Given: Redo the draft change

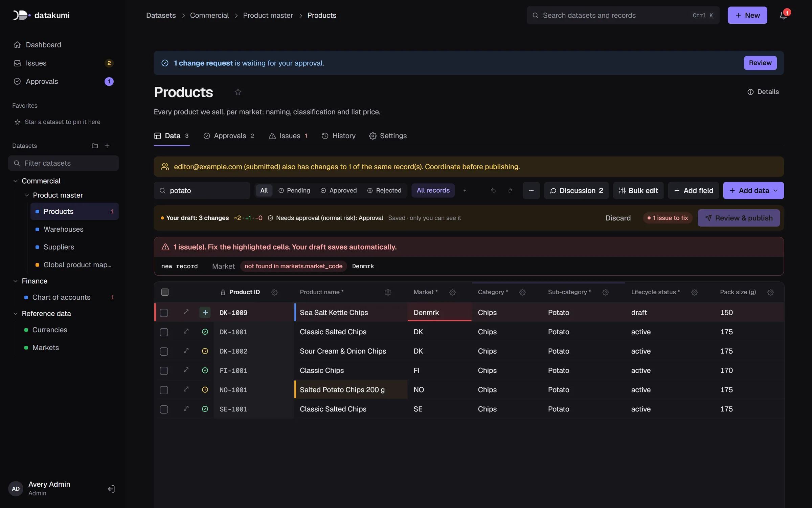Looking at the screenshot, I should [510, 191].
